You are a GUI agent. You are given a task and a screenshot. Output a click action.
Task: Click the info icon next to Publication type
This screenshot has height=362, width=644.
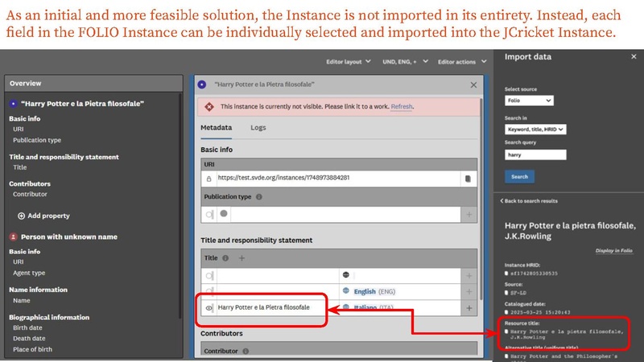pos(259,196)
